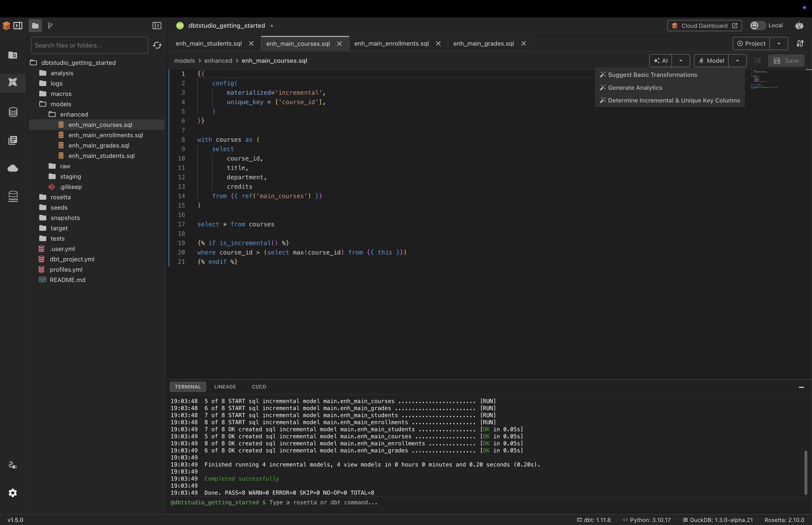Switch to the enh_main_grades.sql tab
812x525 pixels.
[484, 43]
